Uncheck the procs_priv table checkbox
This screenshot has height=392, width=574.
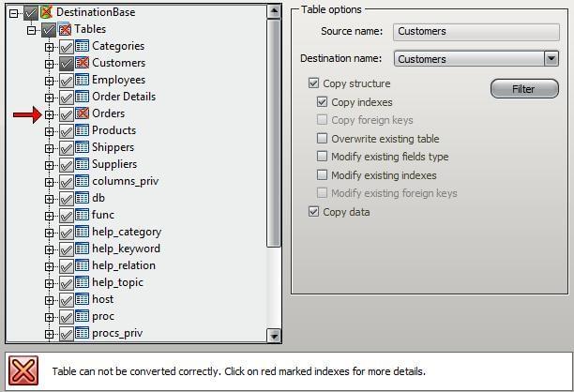(x=67, y=334)
